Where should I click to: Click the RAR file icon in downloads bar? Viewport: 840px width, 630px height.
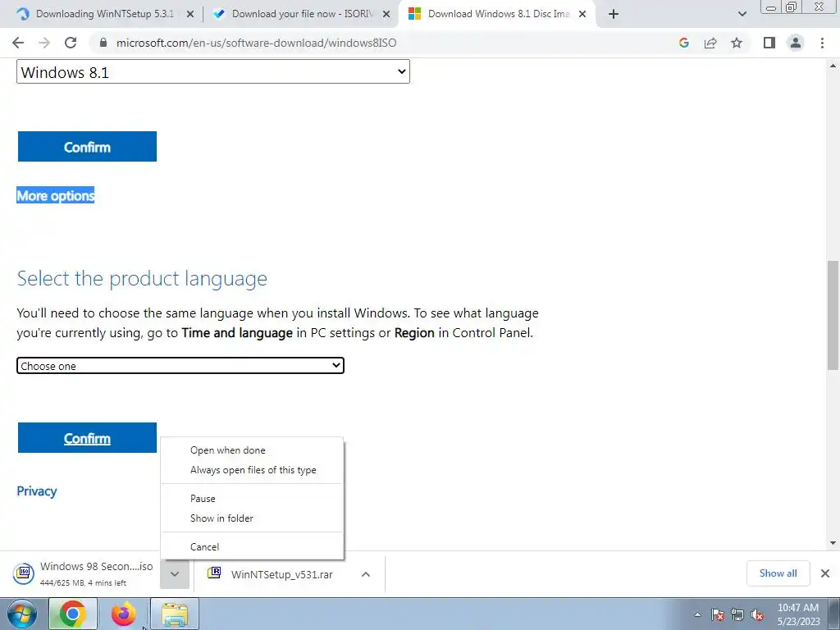pyautogui.click(x=214, y=573)
